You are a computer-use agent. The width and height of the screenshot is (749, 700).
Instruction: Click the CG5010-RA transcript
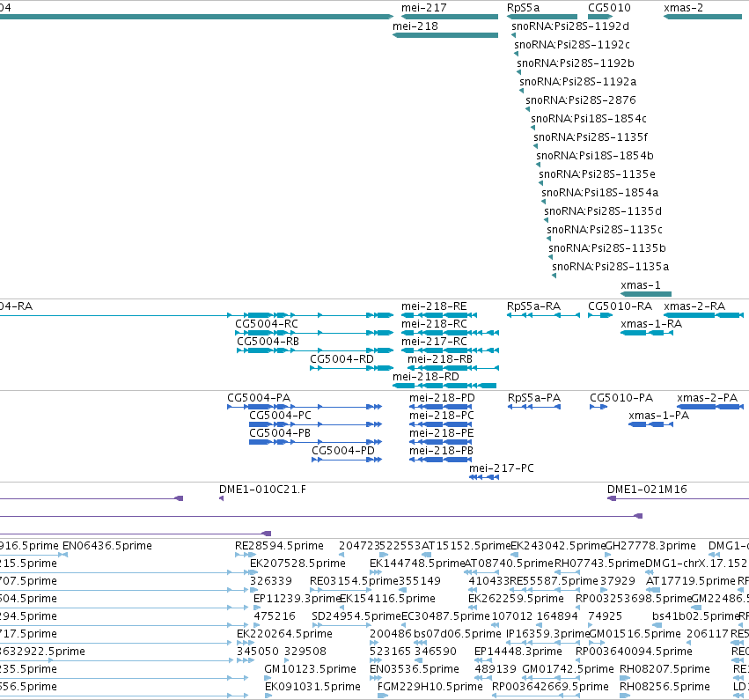[600, 315]
